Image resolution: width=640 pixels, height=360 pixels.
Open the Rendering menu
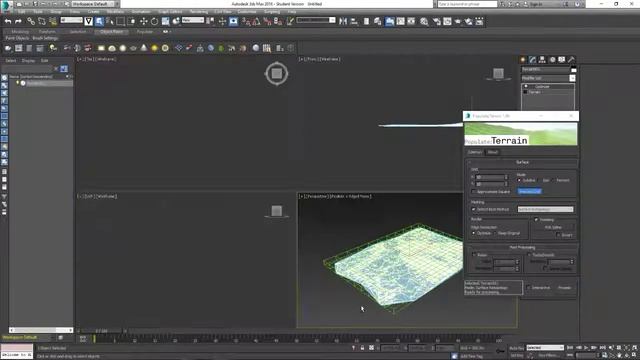tap(198, 12)
